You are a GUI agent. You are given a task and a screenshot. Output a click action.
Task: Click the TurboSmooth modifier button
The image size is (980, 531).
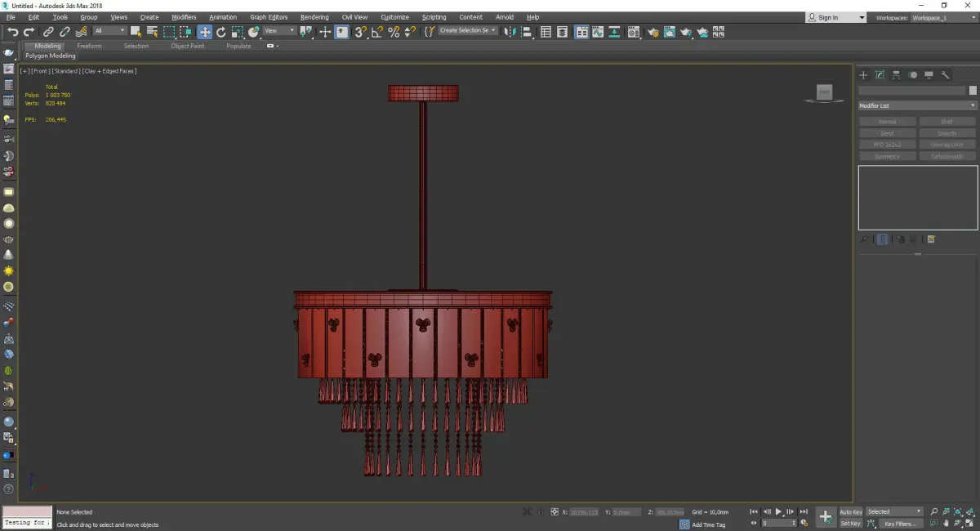tap(947, 156)
